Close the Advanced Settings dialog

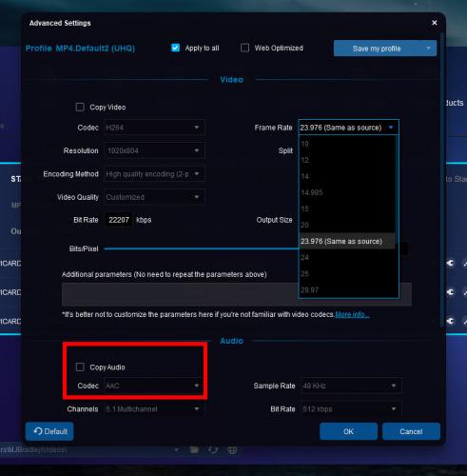click(x=435, y=23)
